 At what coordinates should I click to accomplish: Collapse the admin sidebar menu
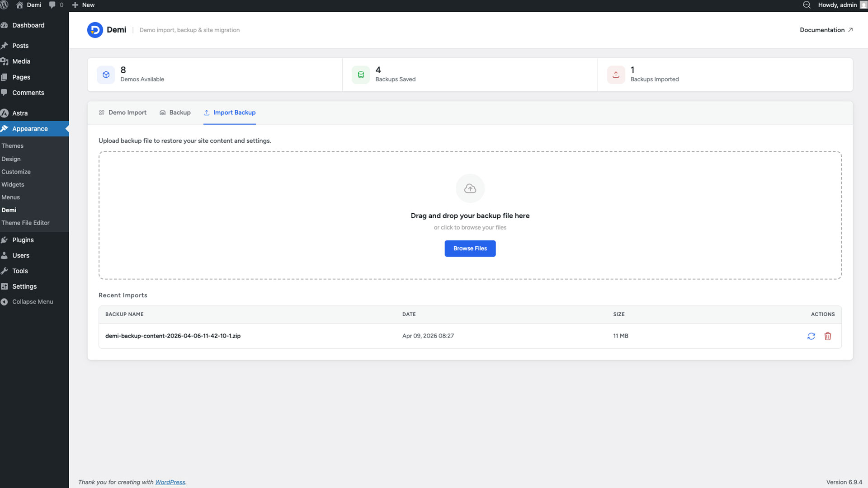(28, 301)
